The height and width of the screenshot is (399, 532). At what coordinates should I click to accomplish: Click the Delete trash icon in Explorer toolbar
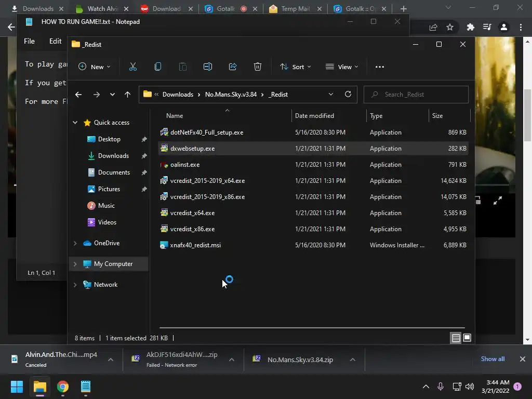[258, 67]
